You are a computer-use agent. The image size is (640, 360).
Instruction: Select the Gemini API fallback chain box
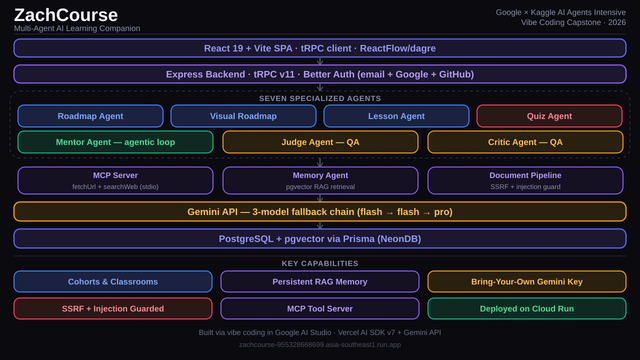pyautogui.click(x=320, y=212)
